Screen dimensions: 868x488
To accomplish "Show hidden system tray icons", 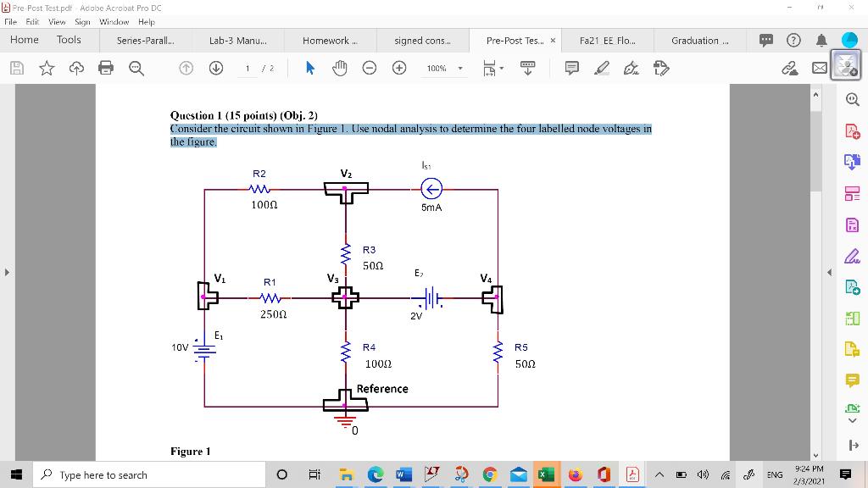I will click(659, 474).
